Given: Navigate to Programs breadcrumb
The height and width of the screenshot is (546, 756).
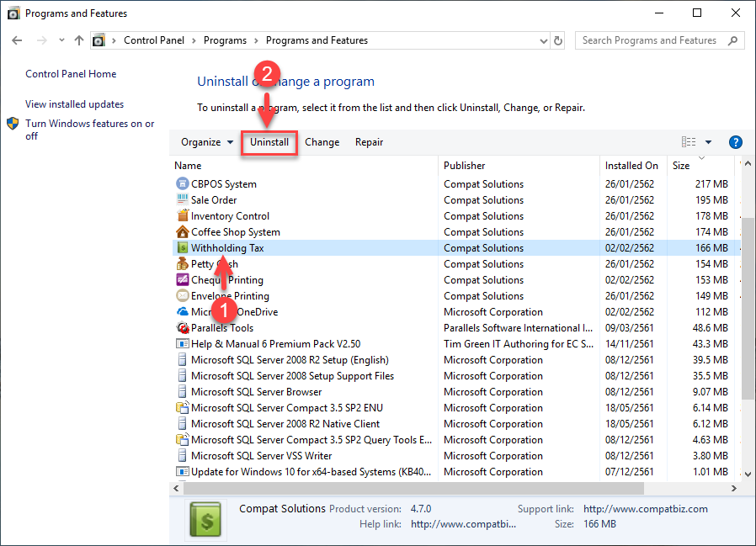Looking at the screenshot, I should (225, 40).
